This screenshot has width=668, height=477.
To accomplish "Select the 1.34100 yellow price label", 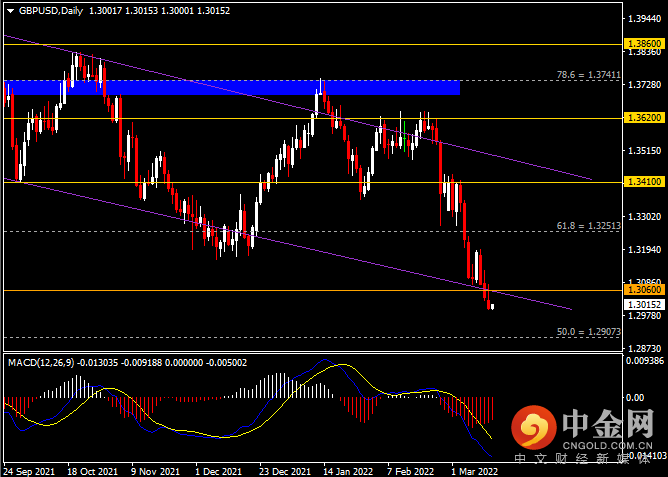I will pyautogui.click(x=645, y=182).
